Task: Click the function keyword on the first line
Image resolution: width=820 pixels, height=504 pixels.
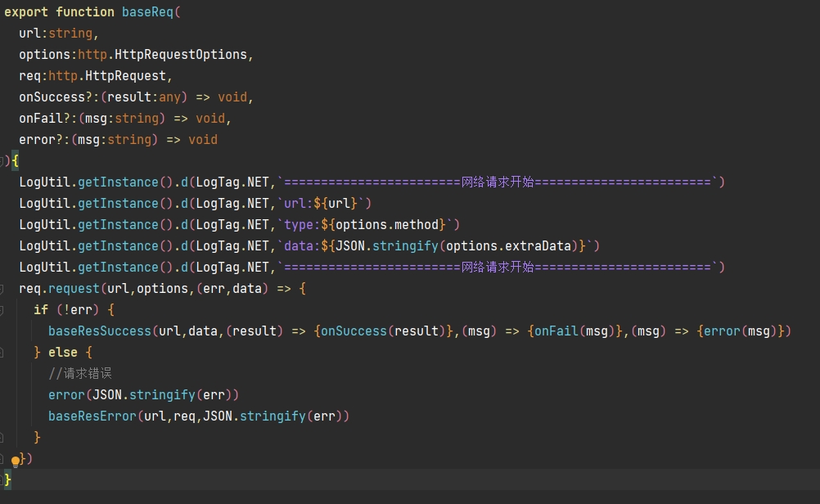Action: click(x=85, y=12)
